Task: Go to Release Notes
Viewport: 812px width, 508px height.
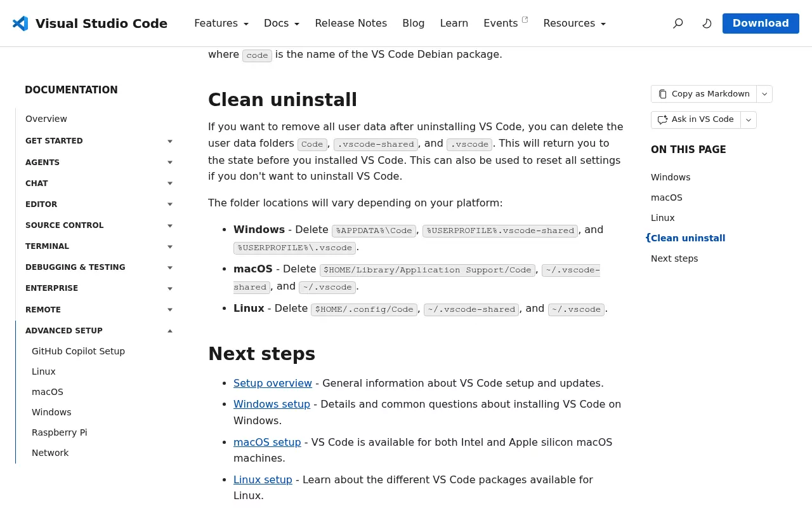Action: (351, 23)
